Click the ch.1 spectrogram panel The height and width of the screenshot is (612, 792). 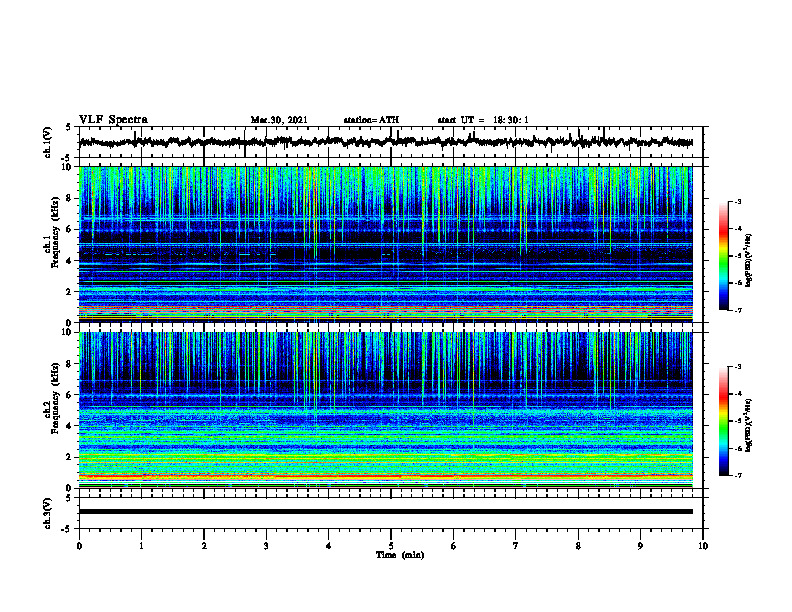tap(386, 244)
